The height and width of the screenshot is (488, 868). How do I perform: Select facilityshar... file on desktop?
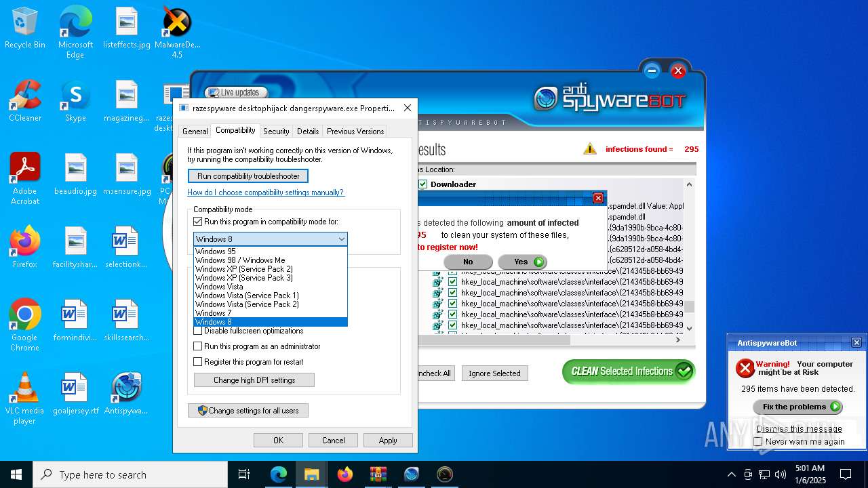coord(75,247)
